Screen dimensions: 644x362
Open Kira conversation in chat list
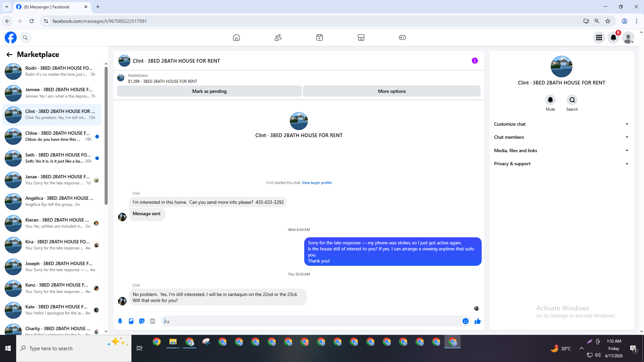[52, 245]
